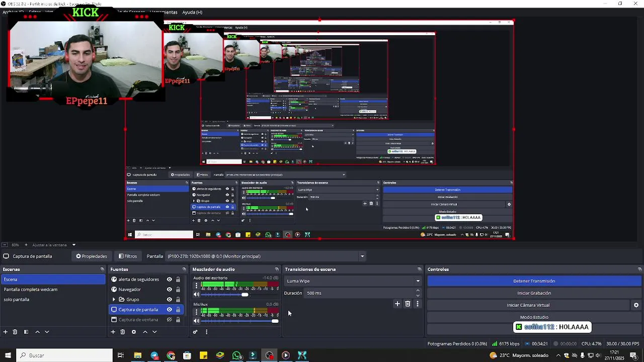Open Propiedades of the selected source

coord(92,256)
